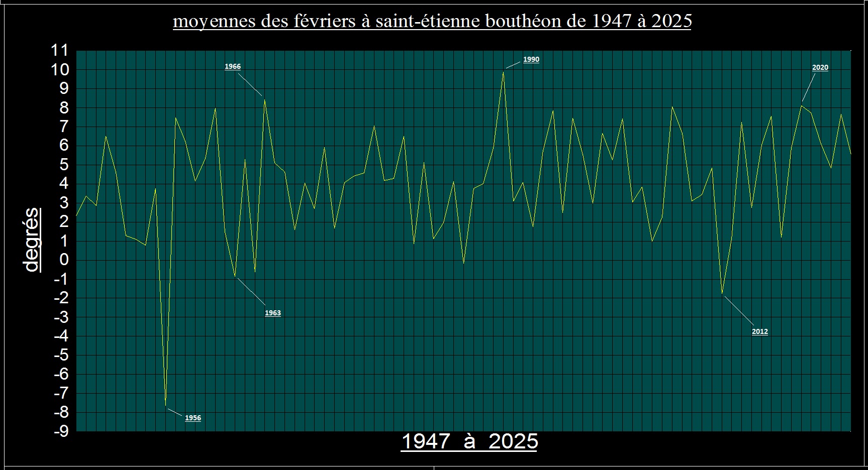Select the vertical axis title 'degrés'

tap(32, 240)
